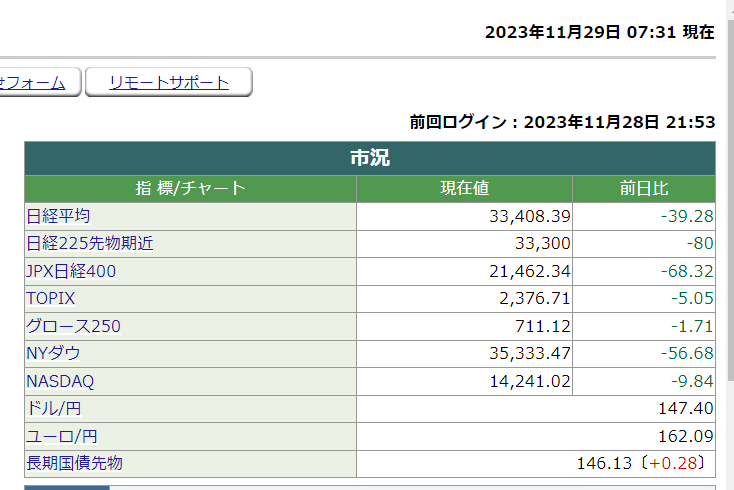View the グロース250 index link
Image resolution: width=734 pixels, height=490 pixels.
73,326
